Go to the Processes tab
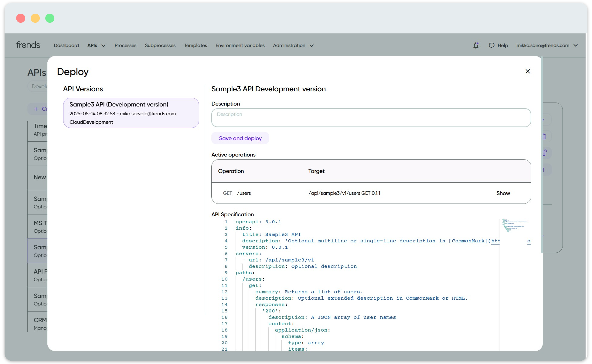The image size is (592, 364). (x=125, y=45)
